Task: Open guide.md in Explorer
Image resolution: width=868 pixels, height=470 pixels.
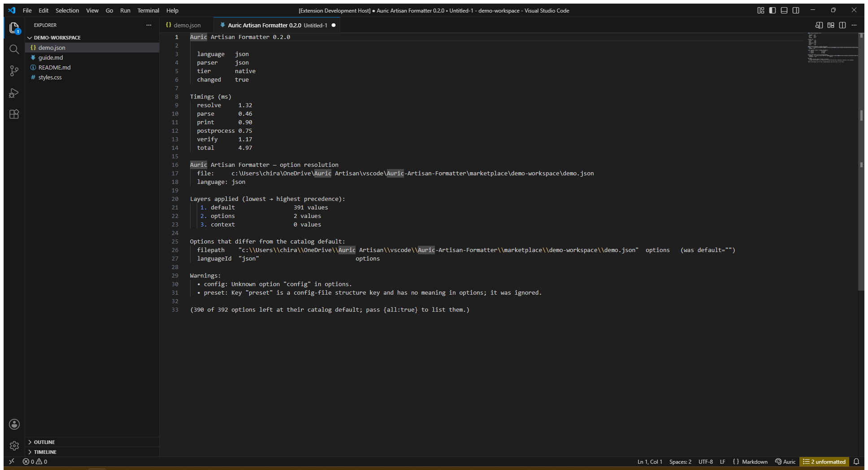Action: 92,57
